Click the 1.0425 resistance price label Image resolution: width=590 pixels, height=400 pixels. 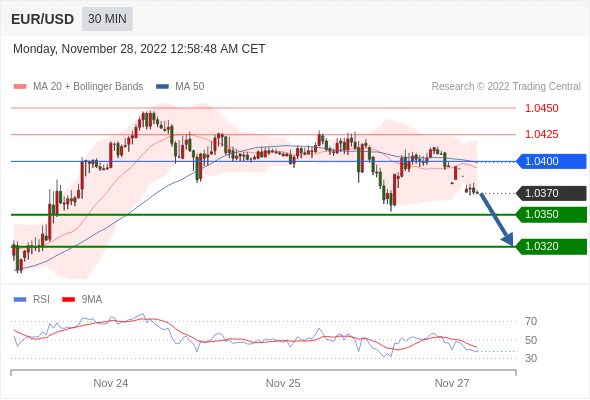[541, 134]
